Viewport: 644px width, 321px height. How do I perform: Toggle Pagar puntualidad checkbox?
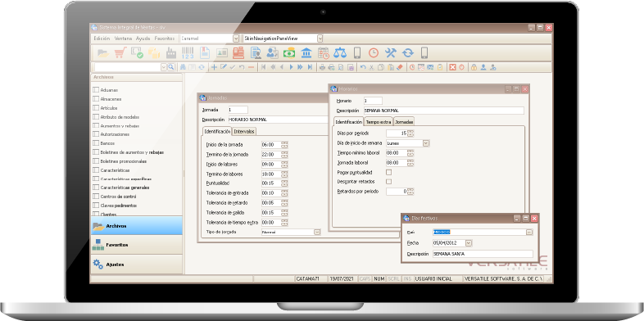(388, 173)
